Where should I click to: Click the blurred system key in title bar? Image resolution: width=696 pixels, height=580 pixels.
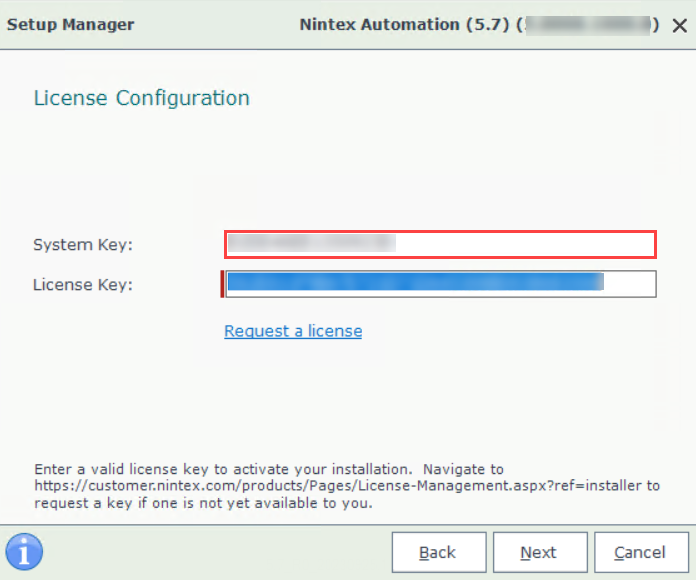[586, 25]
